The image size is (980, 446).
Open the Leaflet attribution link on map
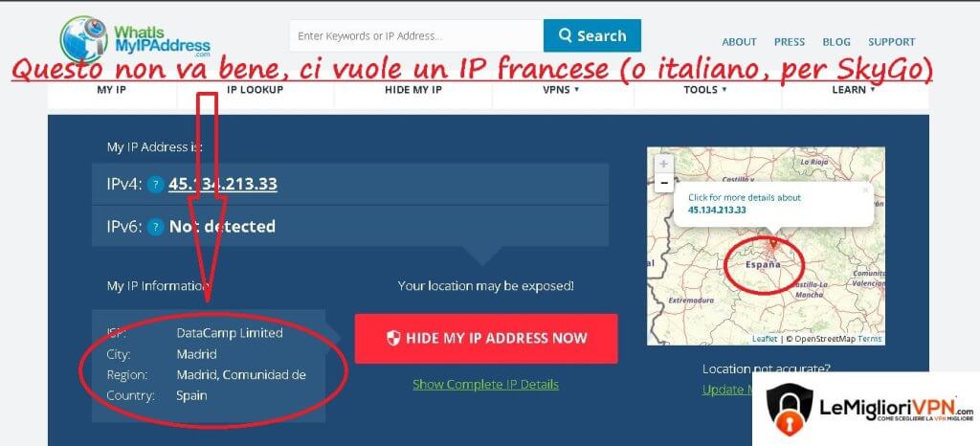(x=765, y=339)
